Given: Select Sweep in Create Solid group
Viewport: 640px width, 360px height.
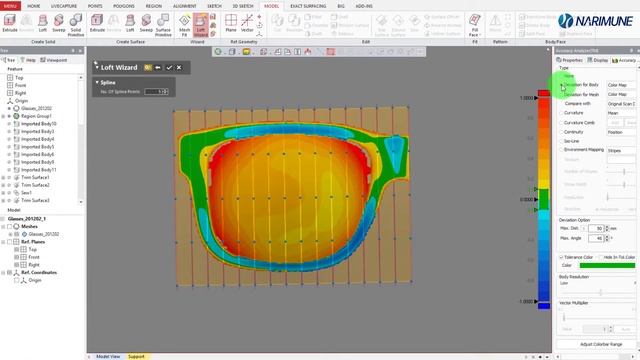Looking at the screenshot, I should point(59,23).
